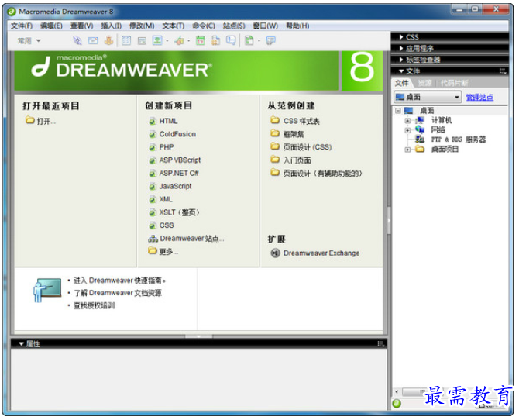The height and width of the screenshot is (420, 519).
Task: Expand the 桌面项目 tree node
Action: [x=407, y=150]
